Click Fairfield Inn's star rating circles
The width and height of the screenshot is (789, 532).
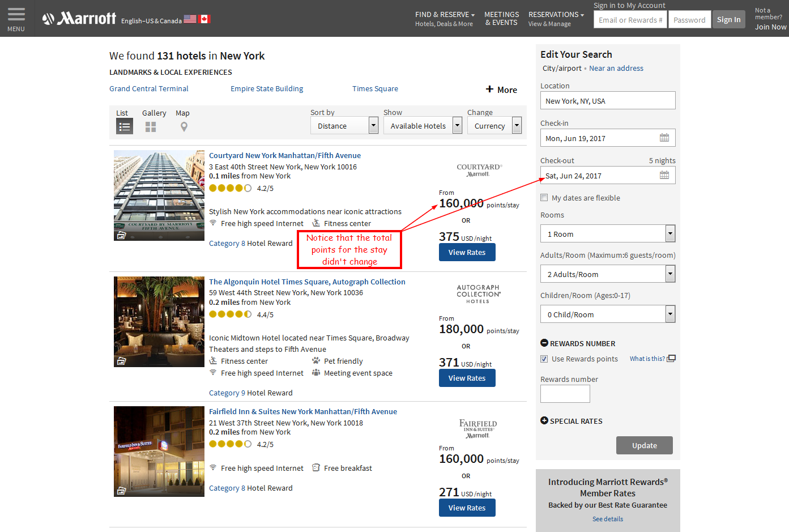(231, 444)
